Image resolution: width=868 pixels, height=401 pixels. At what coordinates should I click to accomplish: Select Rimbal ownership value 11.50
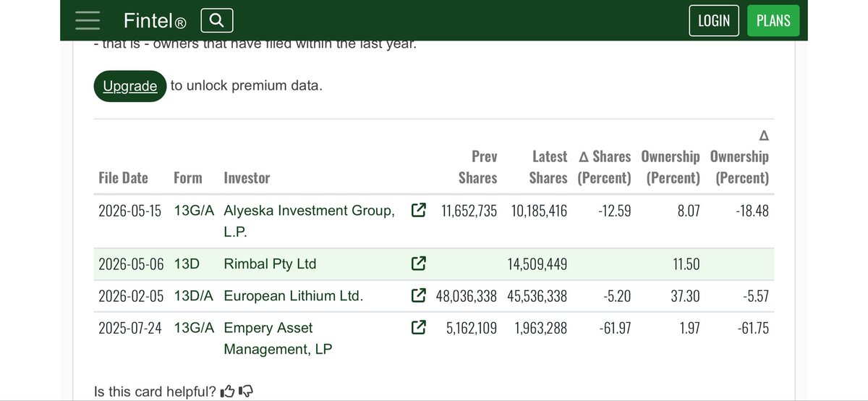tap(686, 264)
